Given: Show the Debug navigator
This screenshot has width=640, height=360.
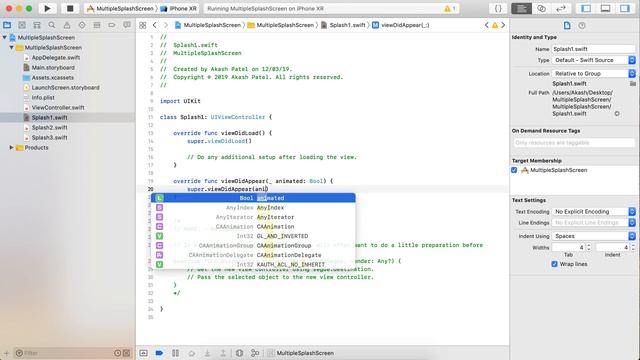Looking at the screenshot, I should (x=97, y=25).
